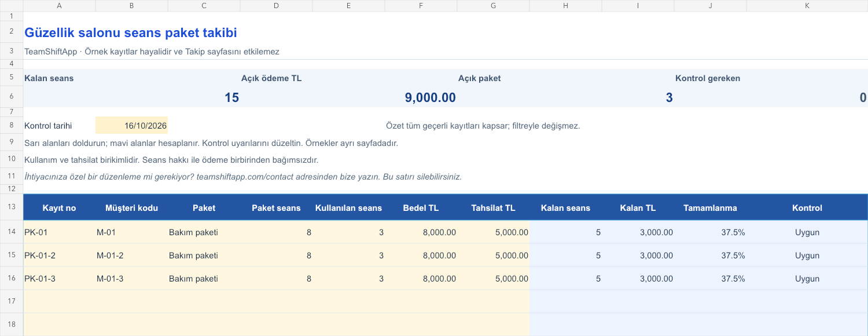The image size is (868, 336).
Task: Select the Açık paket summary value 3
Action: pyautogui.click(x=669, y=97)
